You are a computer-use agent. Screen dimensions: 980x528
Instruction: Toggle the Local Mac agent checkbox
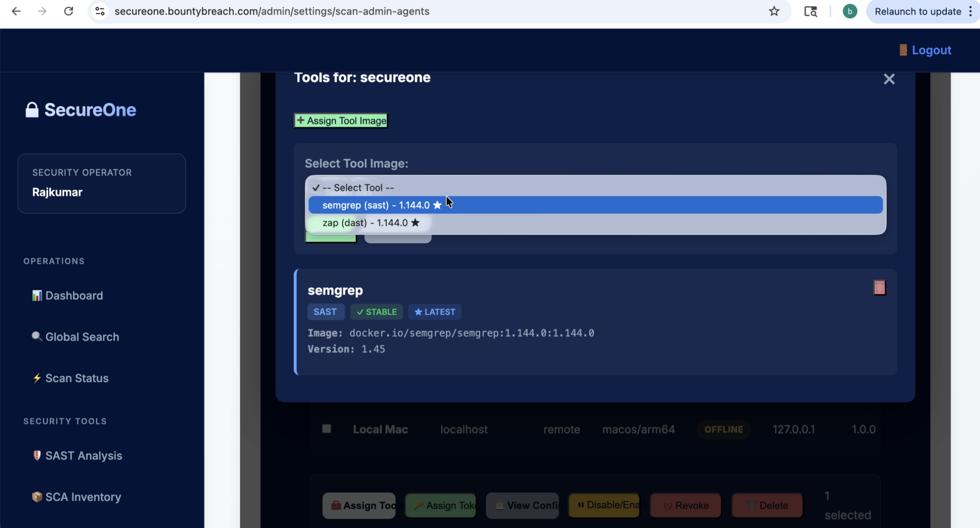click(x=327, y=429)
